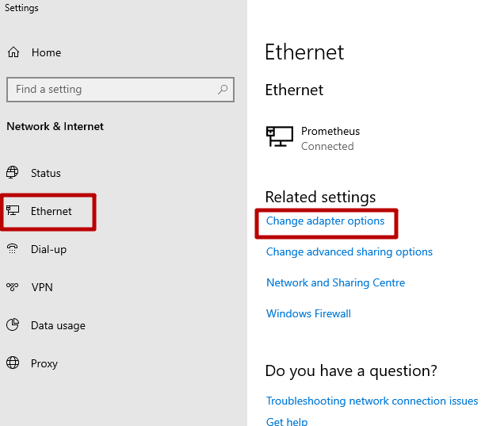Click the magnifier icon in the search box

223,90
